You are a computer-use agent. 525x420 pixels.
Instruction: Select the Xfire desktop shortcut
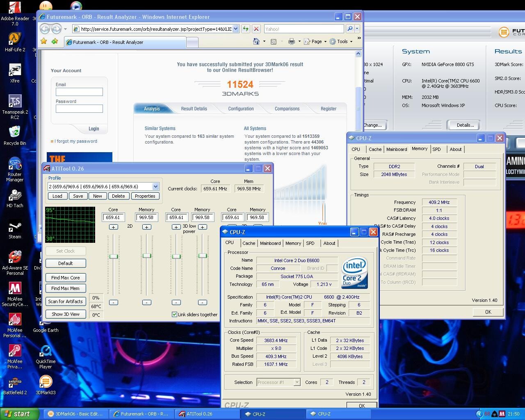[x=15, y=74]
